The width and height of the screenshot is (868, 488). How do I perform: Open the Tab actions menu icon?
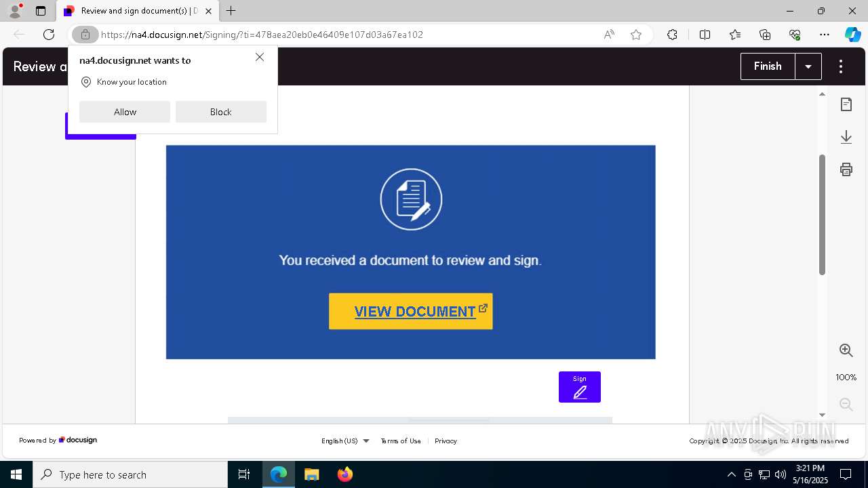point(41,11)
